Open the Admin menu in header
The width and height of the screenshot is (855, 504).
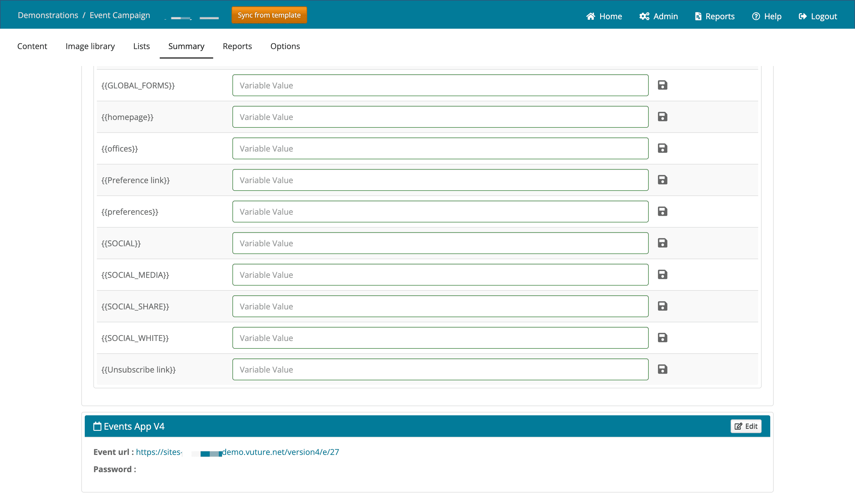tap(658, 16)
